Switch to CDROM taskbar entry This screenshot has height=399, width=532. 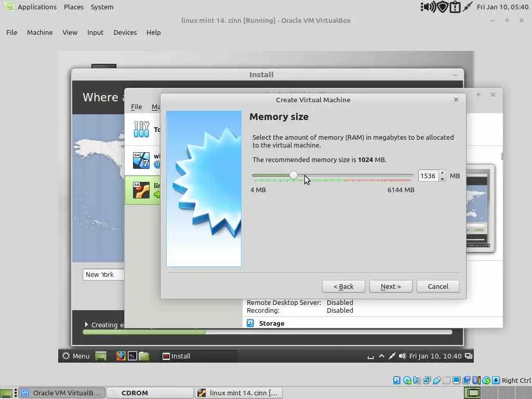coord(150,393)
